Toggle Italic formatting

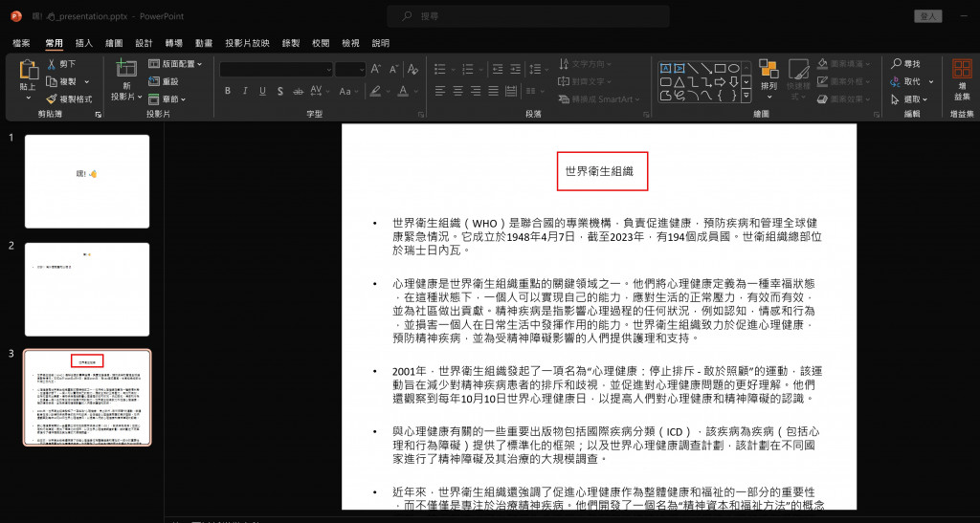click(245, 91)
